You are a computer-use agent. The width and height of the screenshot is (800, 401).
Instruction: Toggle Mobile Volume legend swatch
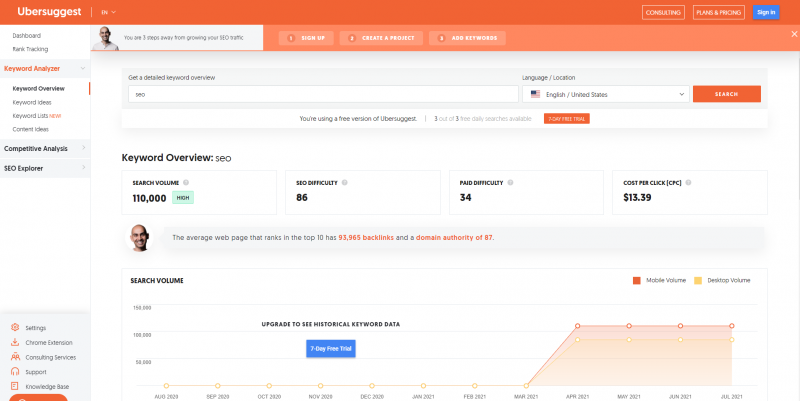coord(637,281)
